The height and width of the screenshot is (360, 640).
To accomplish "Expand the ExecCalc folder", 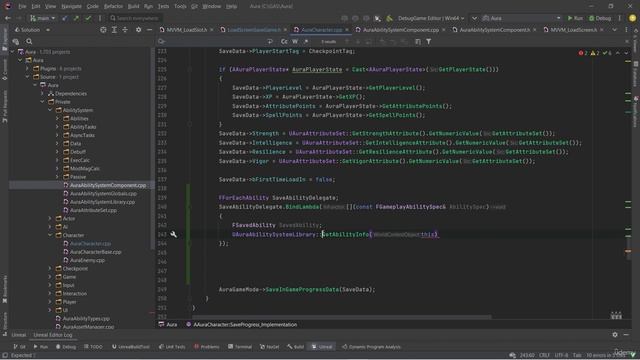I will pyautogui.click(x=58, y=160).
